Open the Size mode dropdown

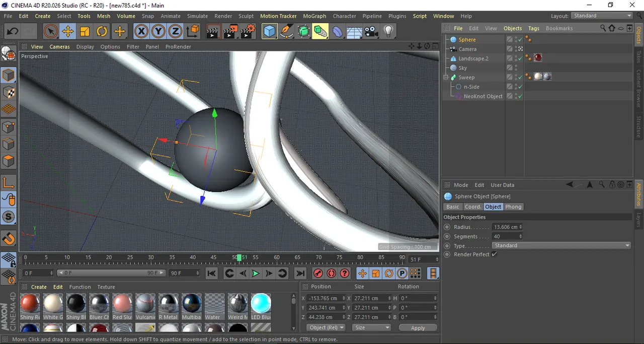371,327
